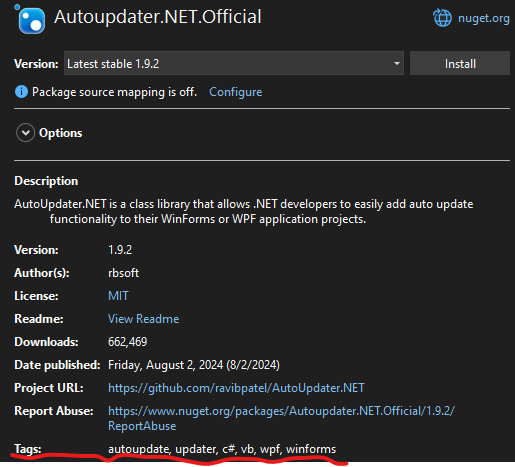Click the tags list autoupdate, updater, c#

(222, 449)
